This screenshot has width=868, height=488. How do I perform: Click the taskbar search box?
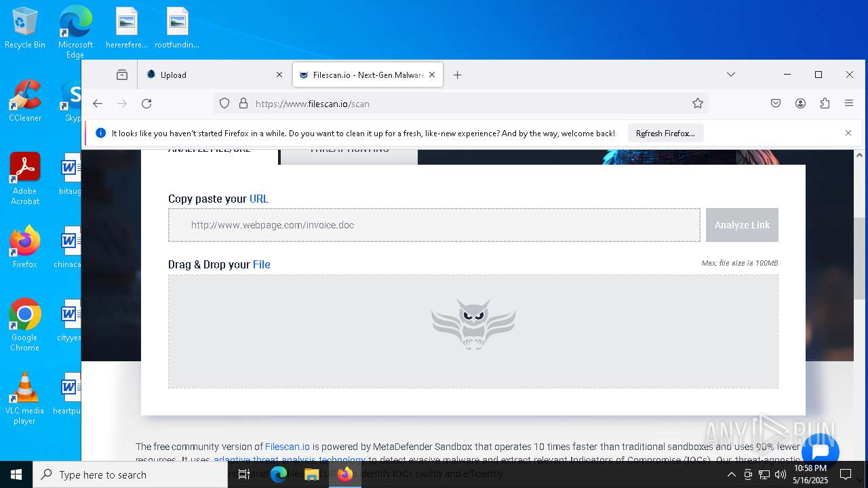[x=130, y=474]
